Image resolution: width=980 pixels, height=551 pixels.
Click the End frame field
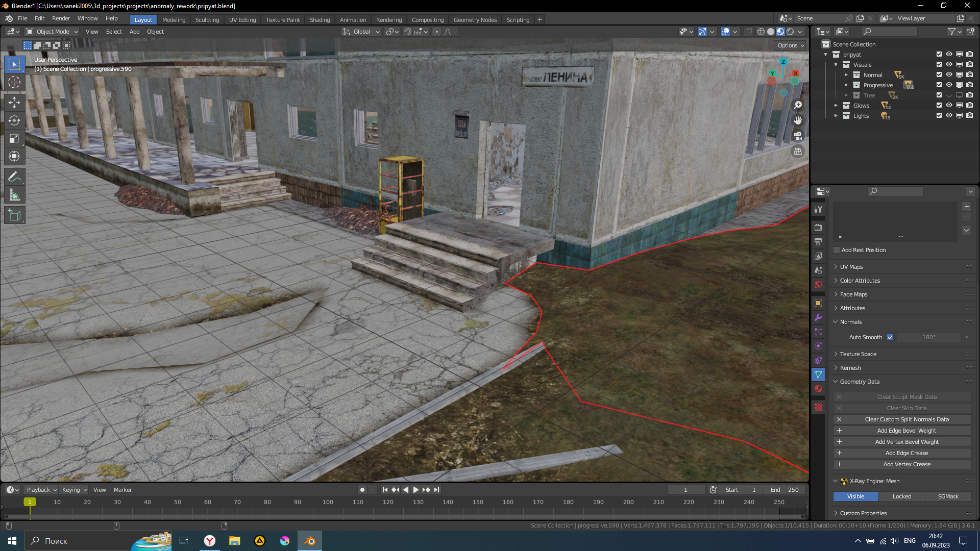click(x=785, y=490)
